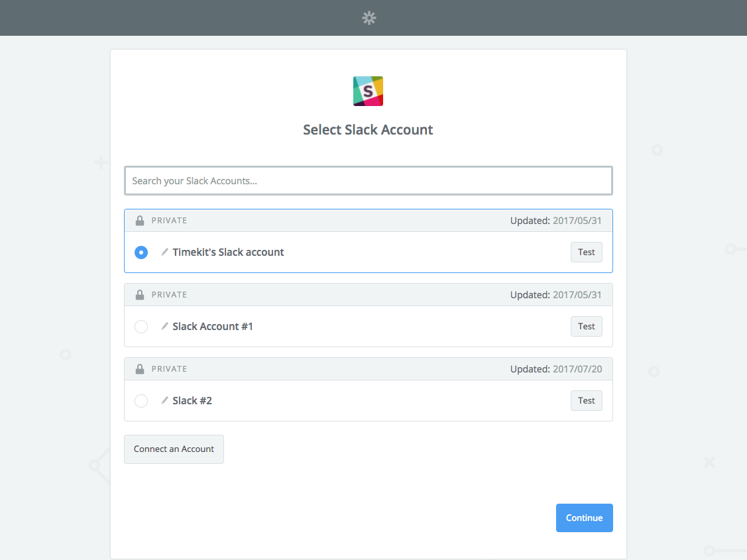Click pencil edit icon beside Slack #2
This screenshot has height=560, width=747.
click(x=165, y=400)
